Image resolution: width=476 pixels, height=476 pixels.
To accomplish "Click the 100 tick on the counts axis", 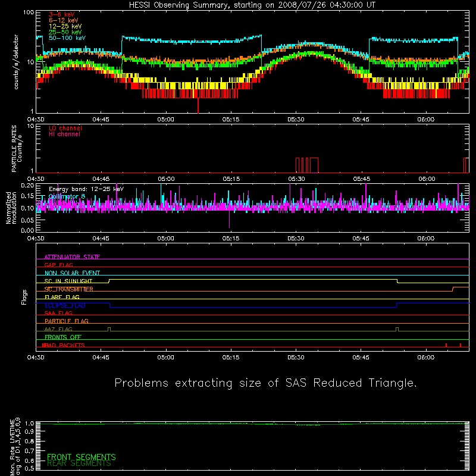I will (x=29, y=12).
